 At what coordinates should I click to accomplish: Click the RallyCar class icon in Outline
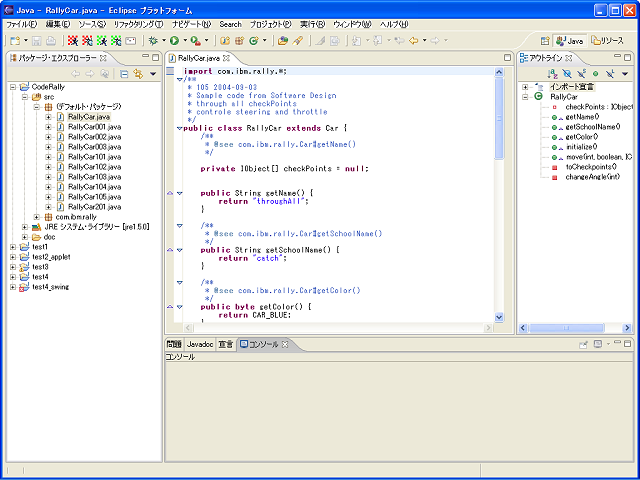[540, 96]
